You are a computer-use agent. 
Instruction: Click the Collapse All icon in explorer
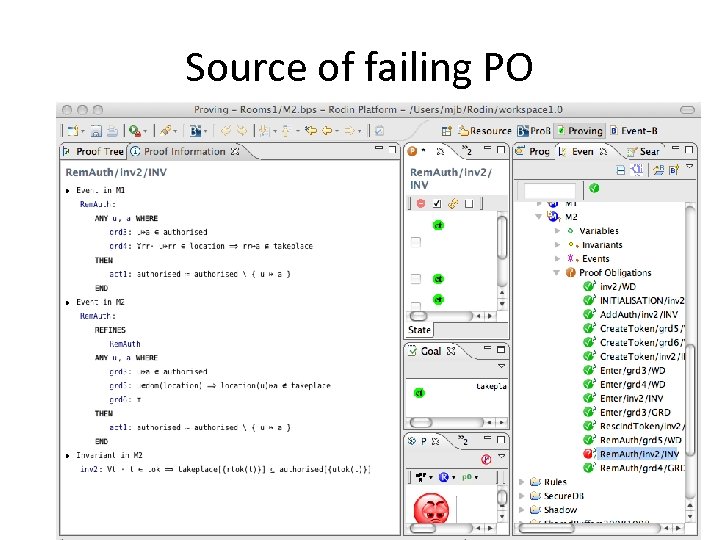pyautogui.click(x=620, y=170)
